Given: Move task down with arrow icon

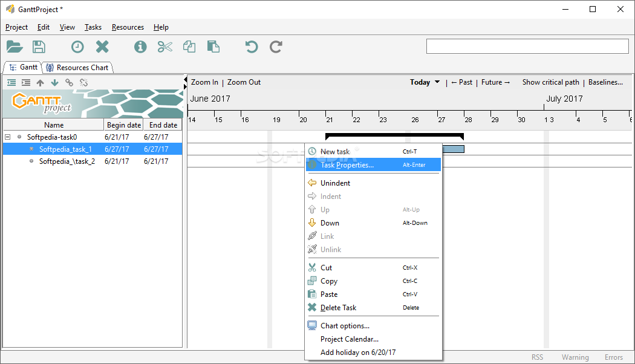Looking at the screenshot, I should click(54, 83).
